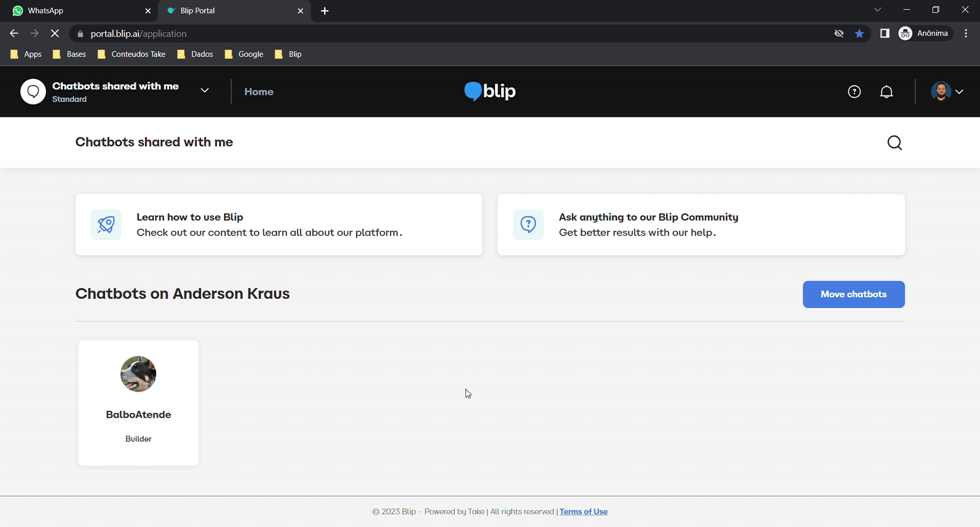This screenshot has width=980, height=527.
Task: Expand the Chatbots shared with me dropdown
Action: point(205,91)
